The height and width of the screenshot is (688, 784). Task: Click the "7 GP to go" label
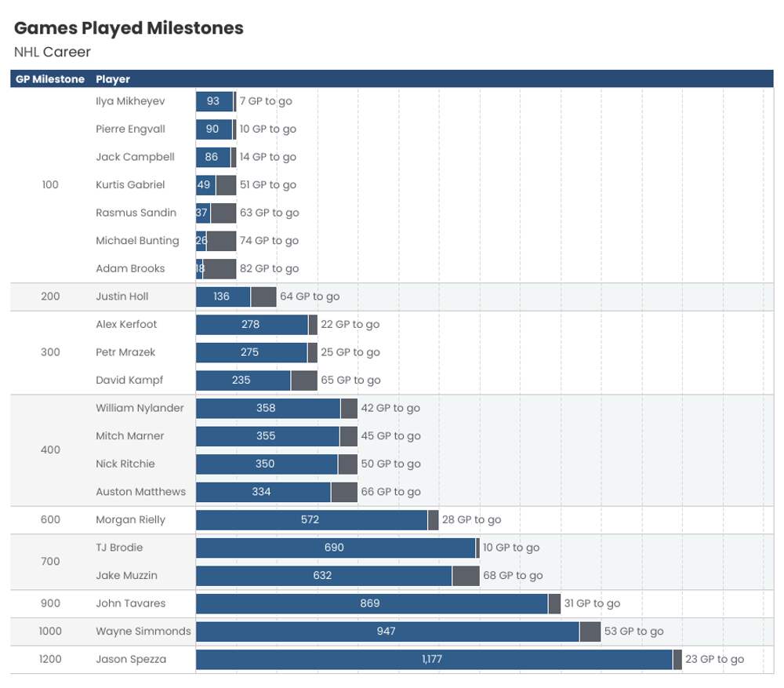(266, 101)
